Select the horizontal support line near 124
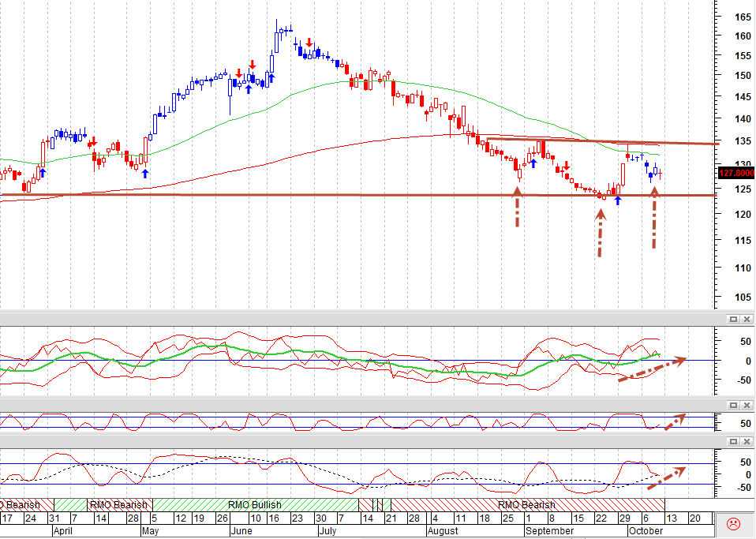The image size is (756, 539). click(x=357, y=195)
